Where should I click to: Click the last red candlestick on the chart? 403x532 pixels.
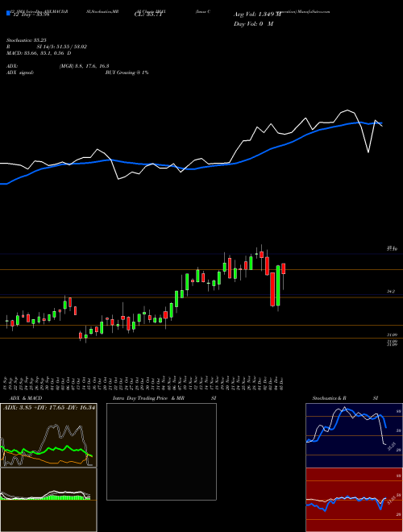click(x=283, y=268)
